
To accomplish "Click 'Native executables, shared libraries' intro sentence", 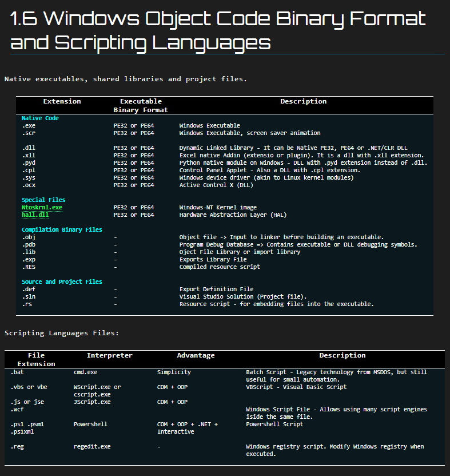I will [126, 79].
